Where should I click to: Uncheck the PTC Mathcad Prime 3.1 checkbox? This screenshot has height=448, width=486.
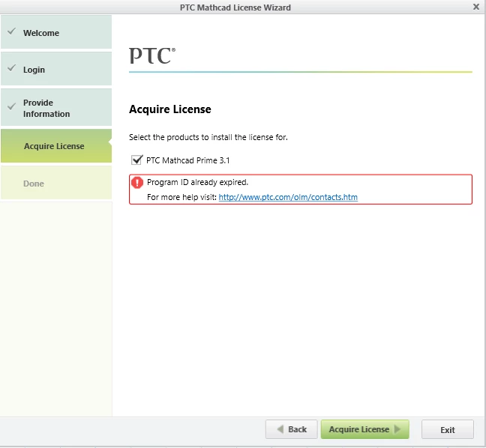pos(136,160)
